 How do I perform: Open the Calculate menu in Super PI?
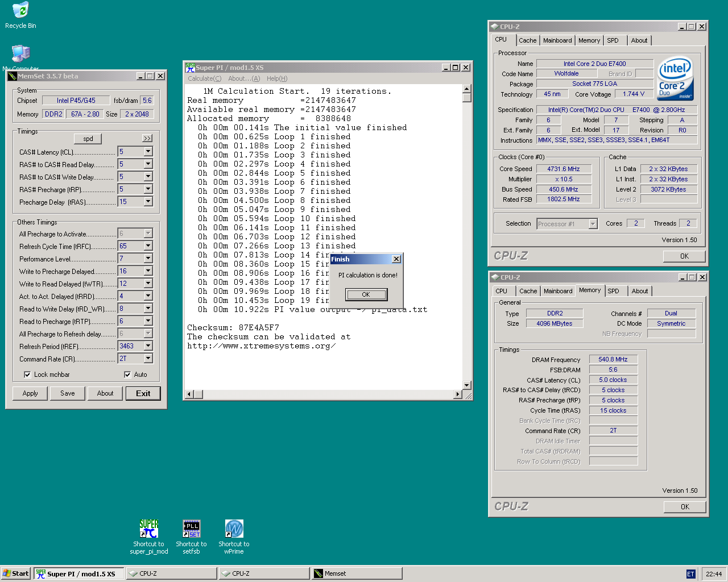204,78
